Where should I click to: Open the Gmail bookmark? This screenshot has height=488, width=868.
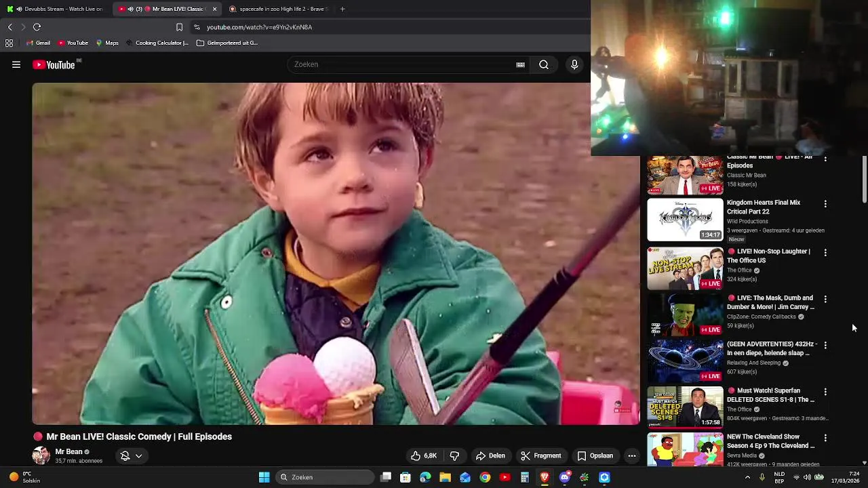click(x=38, y=43)
